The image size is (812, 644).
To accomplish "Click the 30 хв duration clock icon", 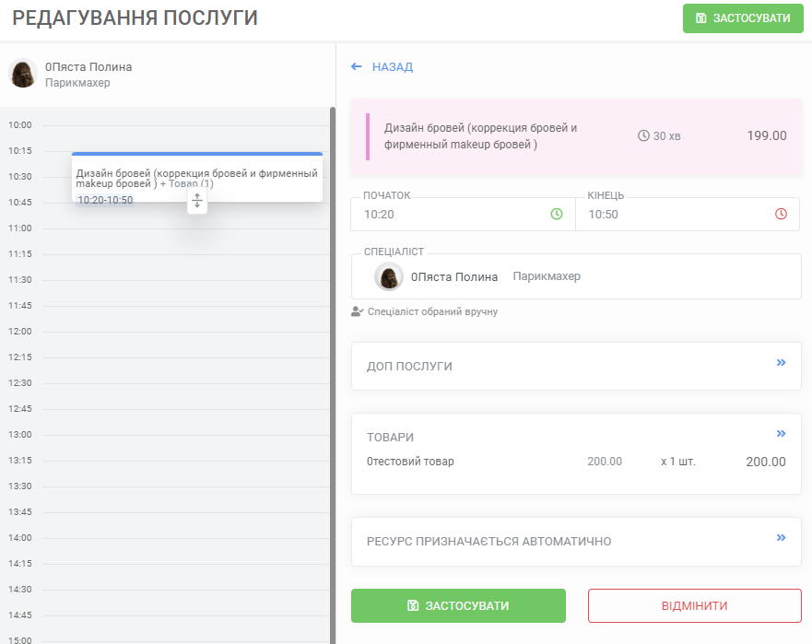I will [643, 136].
